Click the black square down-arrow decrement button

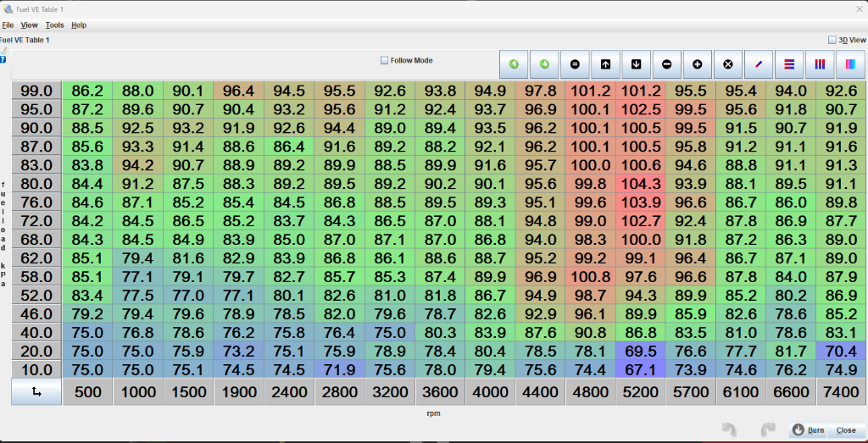pos(636,64)
